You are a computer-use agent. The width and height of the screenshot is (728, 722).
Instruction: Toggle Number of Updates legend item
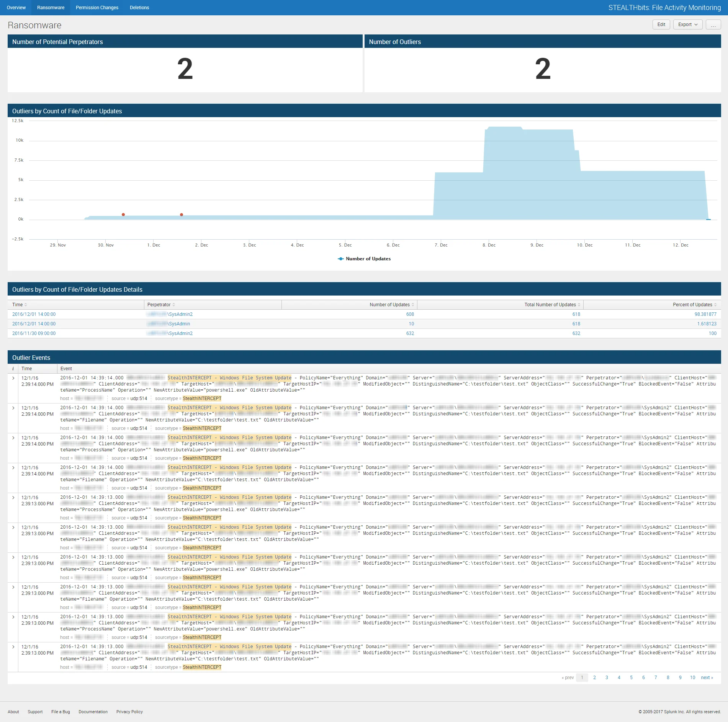364,259
